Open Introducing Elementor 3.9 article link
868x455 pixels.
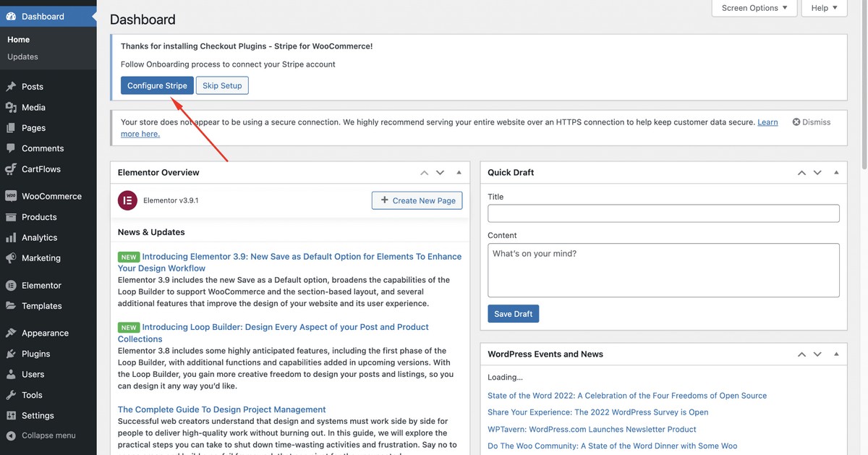pos(289,262)
